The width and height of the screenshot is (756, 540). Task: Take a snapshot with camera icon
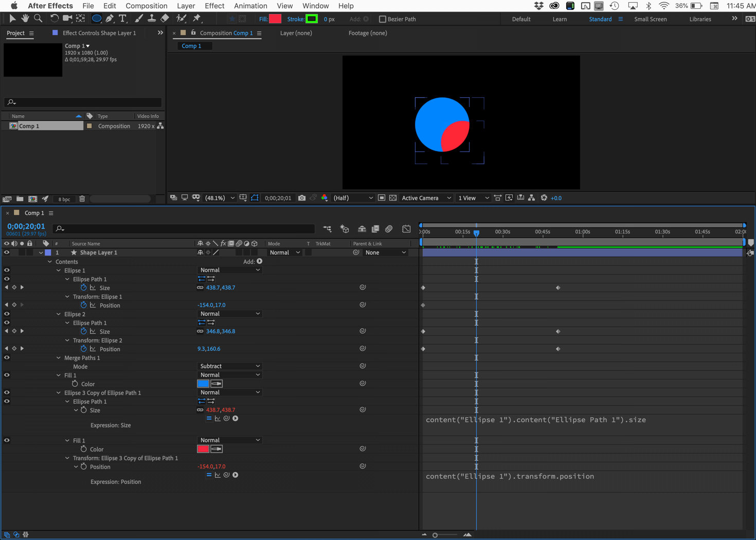tap(302, 198)
